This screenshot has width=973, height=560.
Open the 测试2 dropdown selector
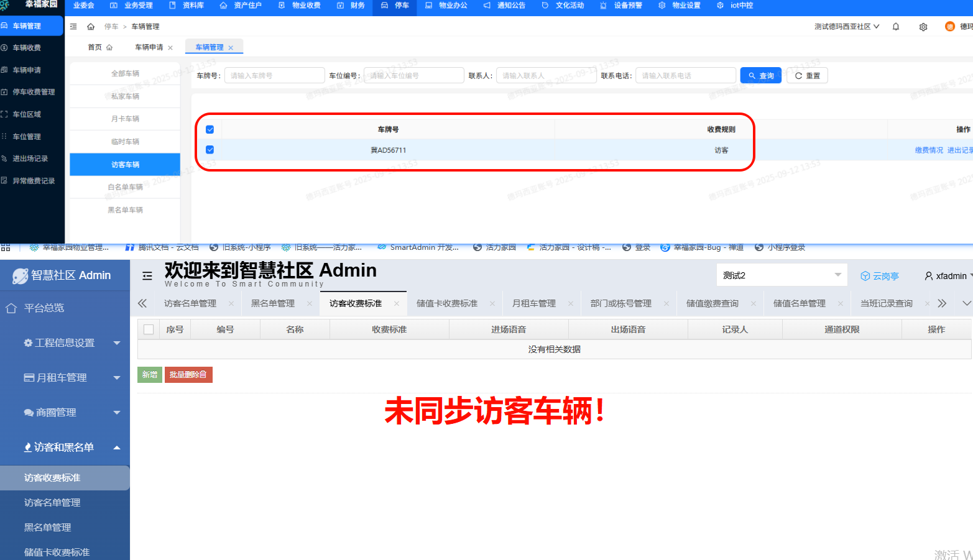[x=782, y=274]
